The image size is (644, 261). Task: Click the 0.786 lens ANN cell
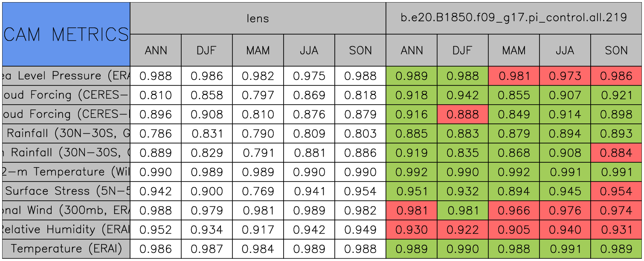tap(156, 134)
